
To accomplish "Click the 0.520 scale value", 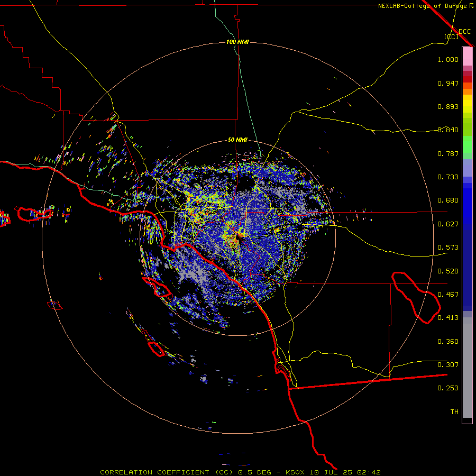I will pos(448,271).
